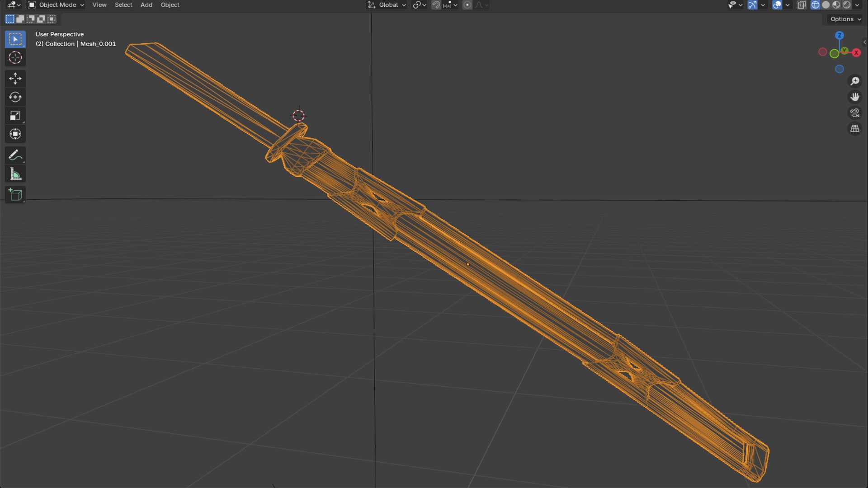
Task: Activate the 3D Cursor tool
Action: [15, 58]
